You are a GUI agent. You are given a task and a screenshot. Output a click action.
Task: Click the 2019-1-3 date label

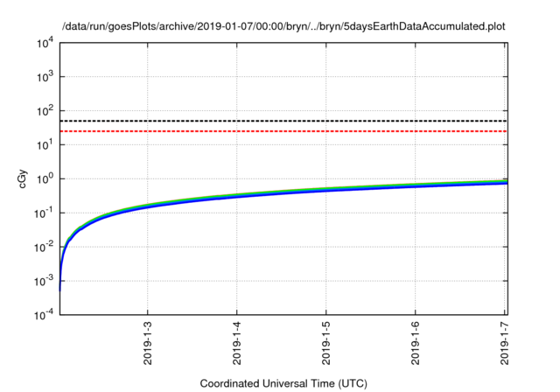click(x=148, y=343)
